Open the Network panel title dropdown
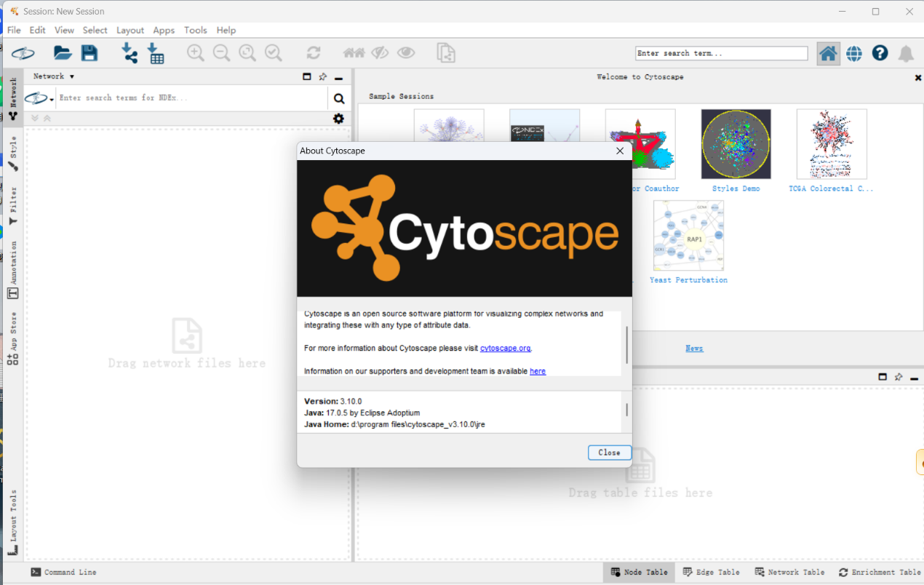The width and height of the screenshot is (924, 585). click(x=54, y=76)
